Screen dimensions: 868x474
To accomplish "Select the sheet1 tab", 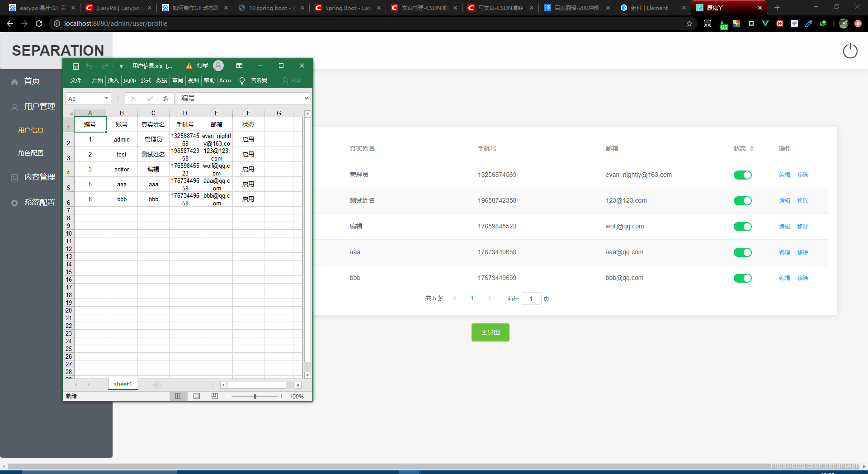I will (123, 384).
